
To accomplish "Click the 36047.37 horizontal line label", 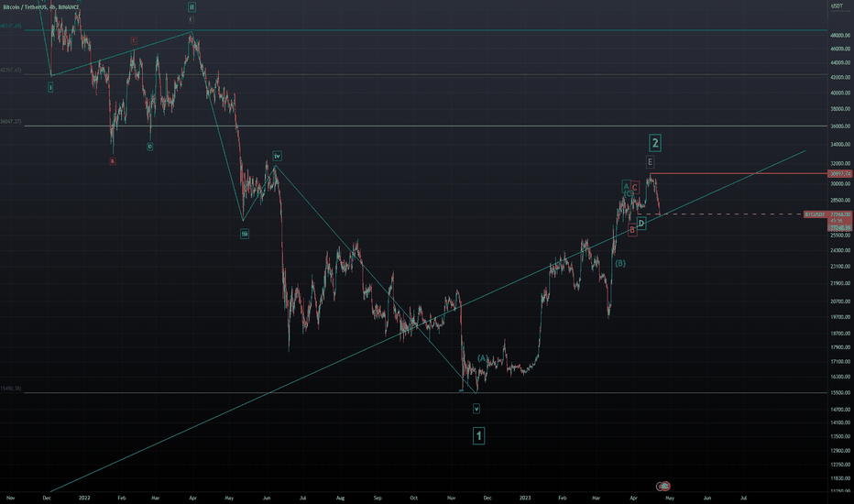I will tap(11, 122).
